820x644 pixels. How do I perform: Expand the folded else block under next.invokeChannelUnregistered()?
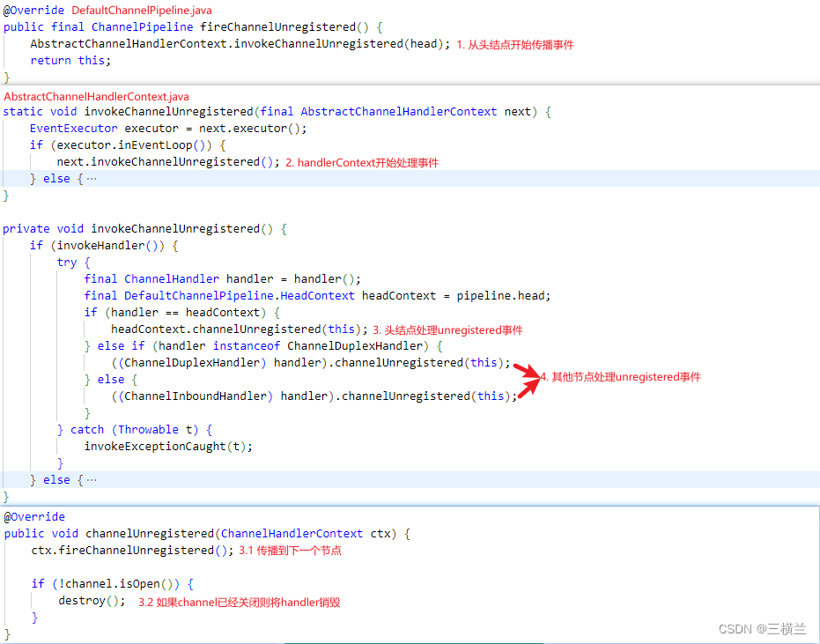[92, 179]
